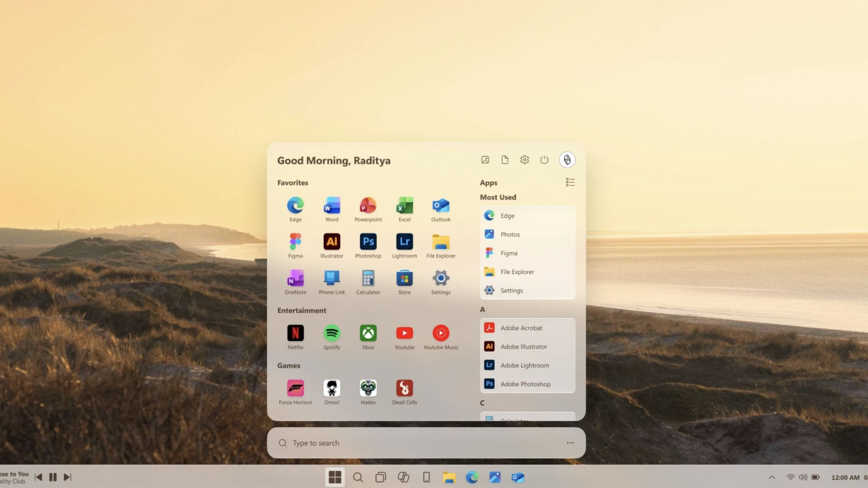Pause the currently playing song
Screen dimensions: 868x488
click(53, 477)
